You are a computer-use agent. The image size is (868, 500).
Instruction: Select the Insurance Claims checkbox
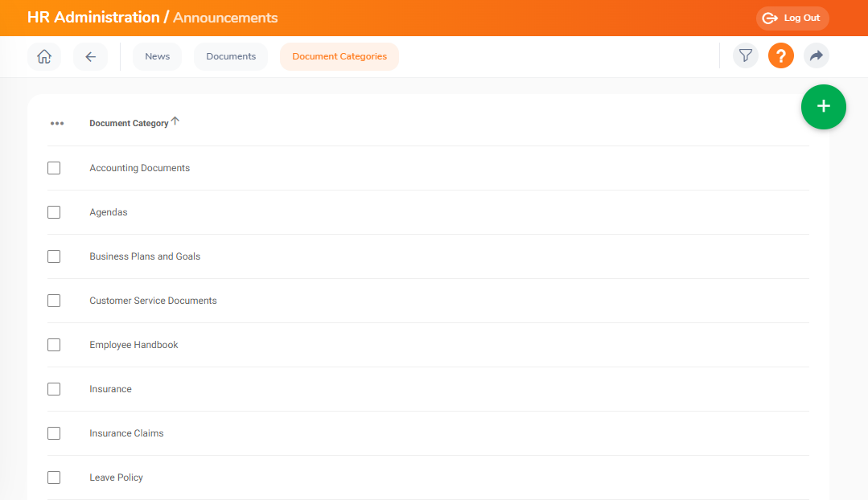pos(54,433)
